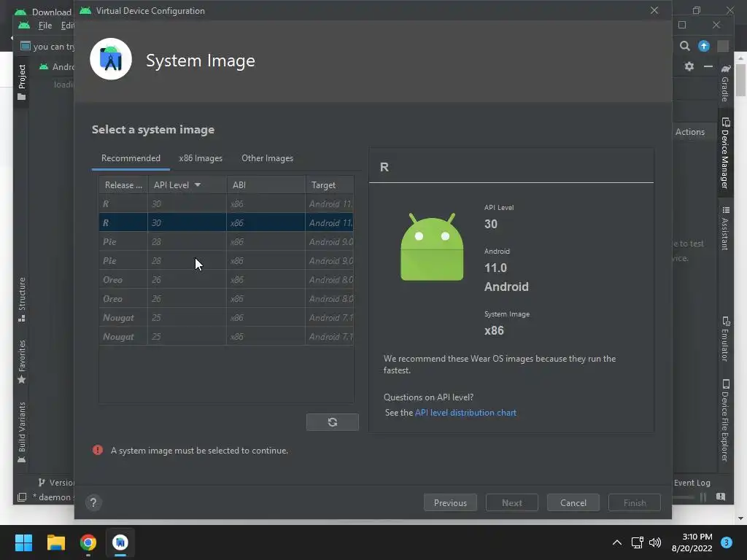The width and height of the screenshot is (747, 560).
Task: Open the volume tray icon
Action: pyautogui.click(x=655, y=542)
